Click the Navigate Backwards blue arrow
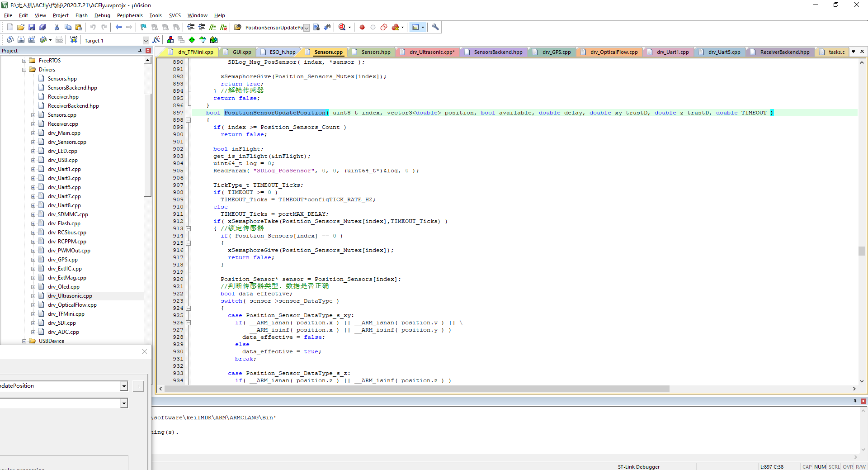The width and height of the screenshot is (868, 470). 118,27
